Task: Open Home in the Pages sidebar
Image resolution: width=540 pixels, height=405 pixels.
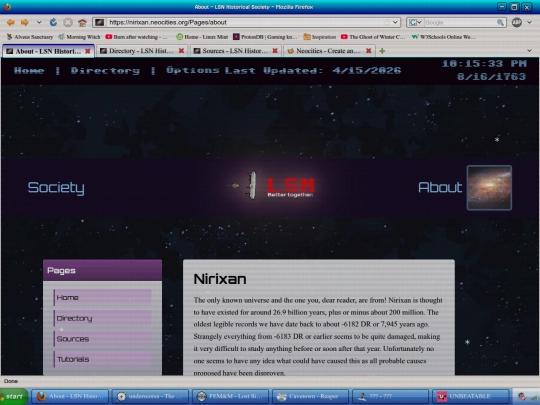Action: click(x=102, y=298)
